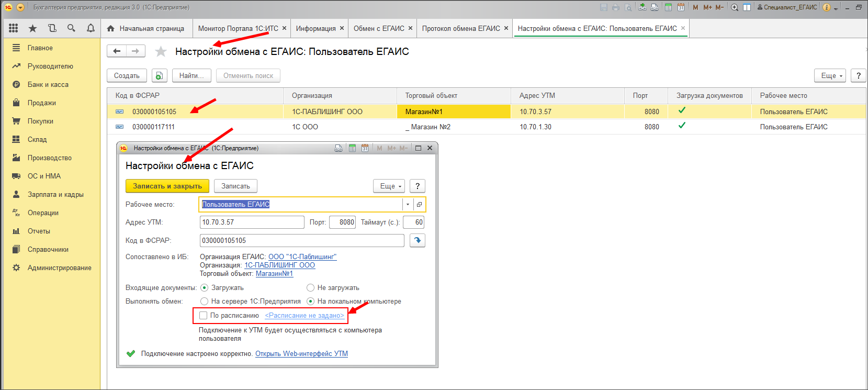Select the table row with code 030000117111
Screen dimensions: 868x390
click(486, 127)
